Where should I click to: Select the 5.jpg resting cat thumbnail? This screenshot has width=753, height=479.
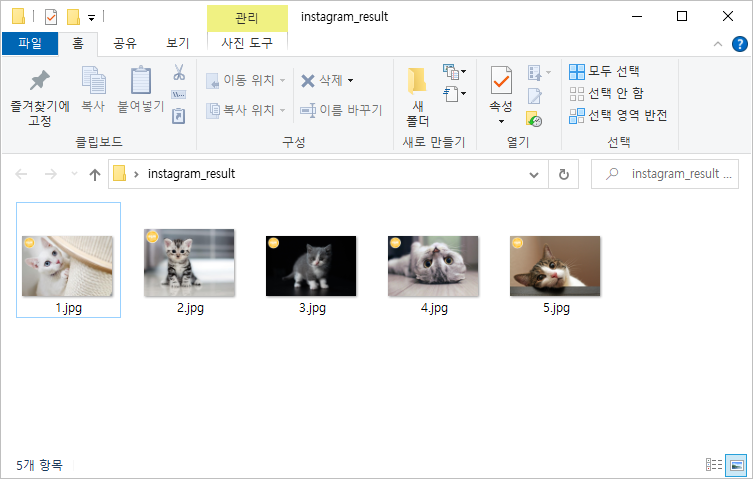[555, 266]
